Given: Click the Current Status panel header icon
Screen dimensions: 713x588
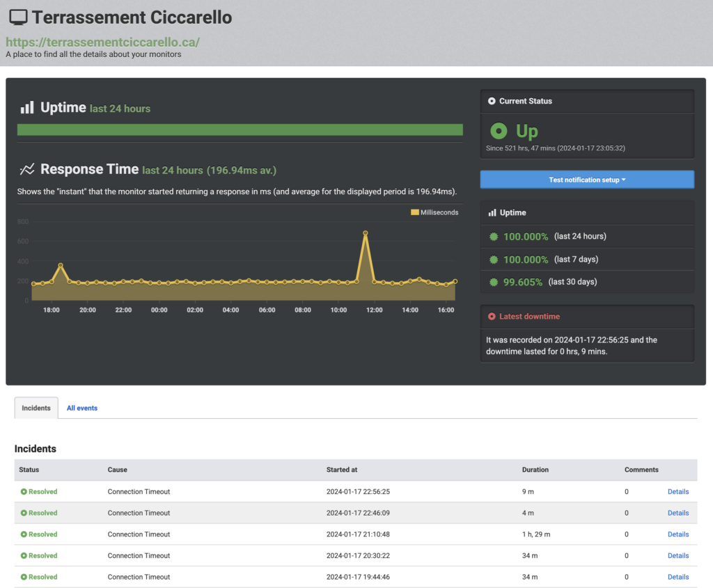Looking at the screenshot, I should point(492,101).
